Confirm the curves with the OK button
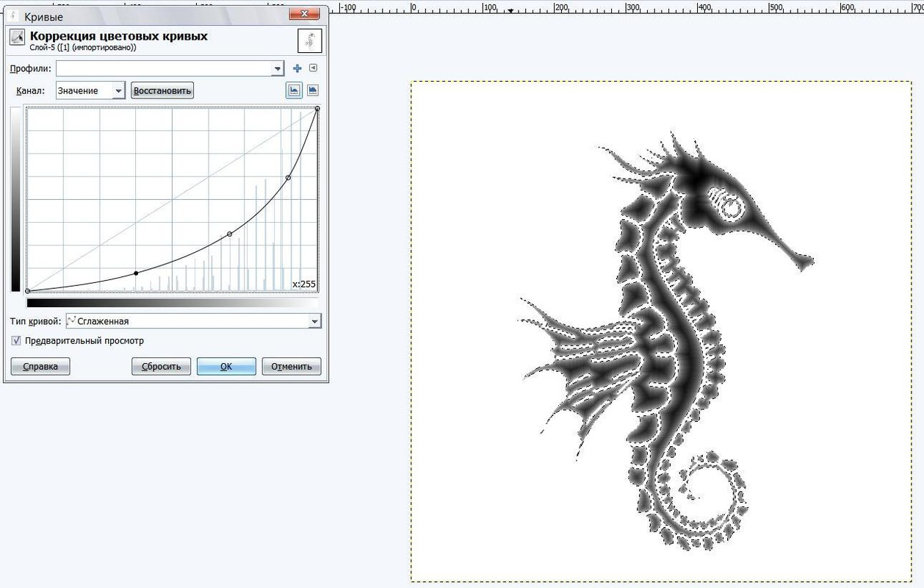 tap(226, 366)
